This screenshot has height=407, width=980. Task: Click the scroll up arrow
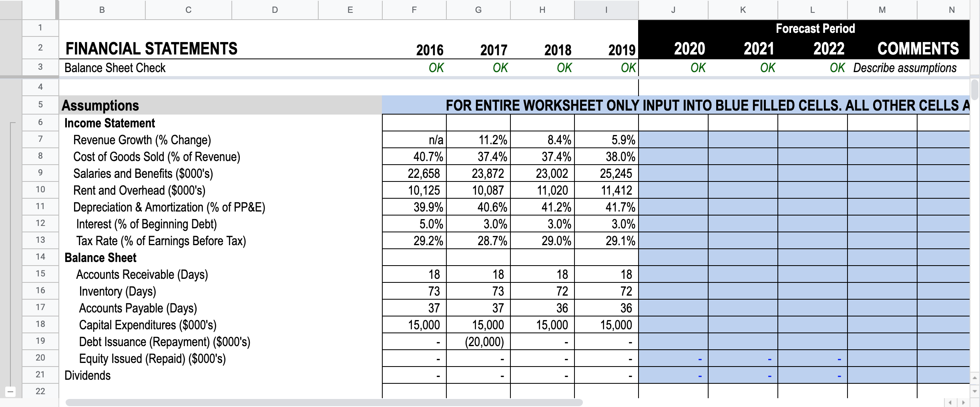pyautogui.click(x=975, y=378)
